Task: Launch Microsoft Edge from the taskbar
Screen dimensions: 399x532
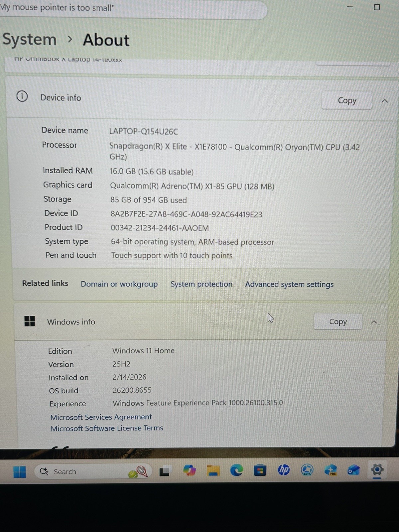Action: click(236, 470)
